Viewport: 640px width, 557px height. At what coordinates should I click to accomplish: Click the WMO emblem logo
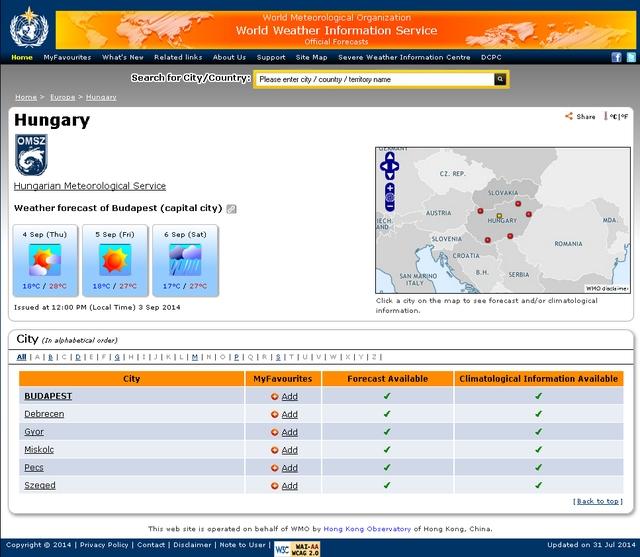click(x=29, y=28)
